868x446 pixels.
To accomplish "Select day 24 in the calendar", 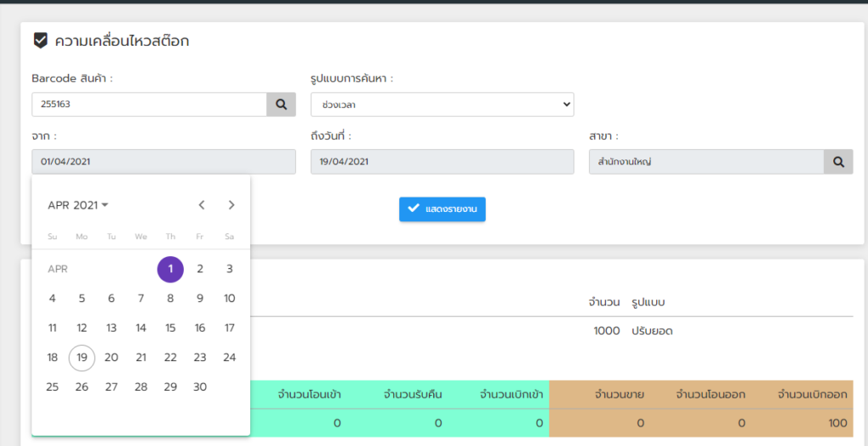I will pyautogui.click(x=229, y=357).
